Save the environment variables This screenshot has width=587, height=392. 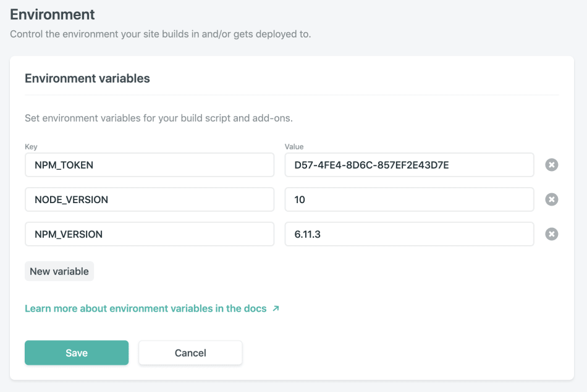[77, 352]
